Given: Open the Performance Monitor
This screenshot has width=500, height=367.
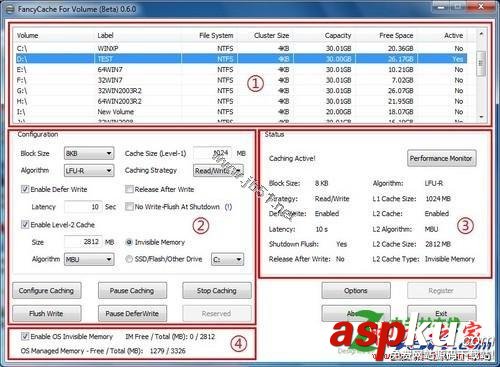Looking at the screenshot, I should point(441,158).
